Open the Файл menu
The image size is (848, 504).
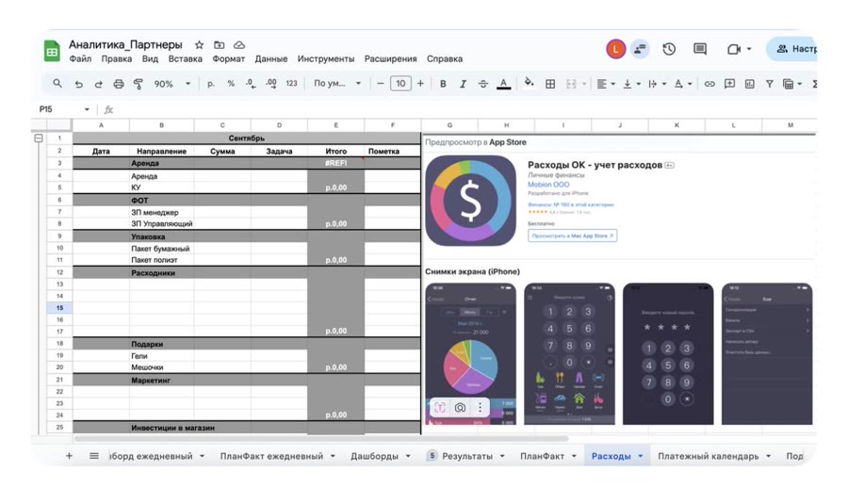click(80, 59)
